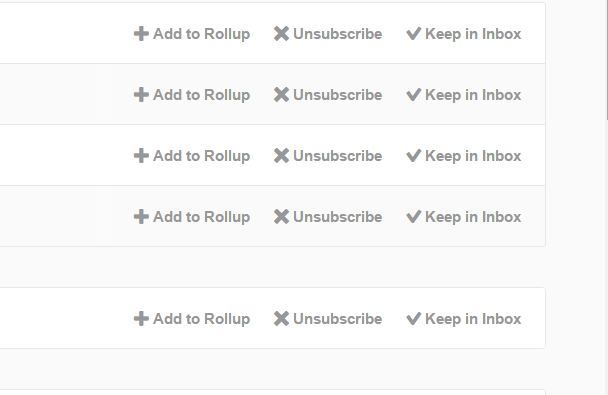
Task: Select Unsubscribe text in fourth row
Action: [x=337, y=217]
